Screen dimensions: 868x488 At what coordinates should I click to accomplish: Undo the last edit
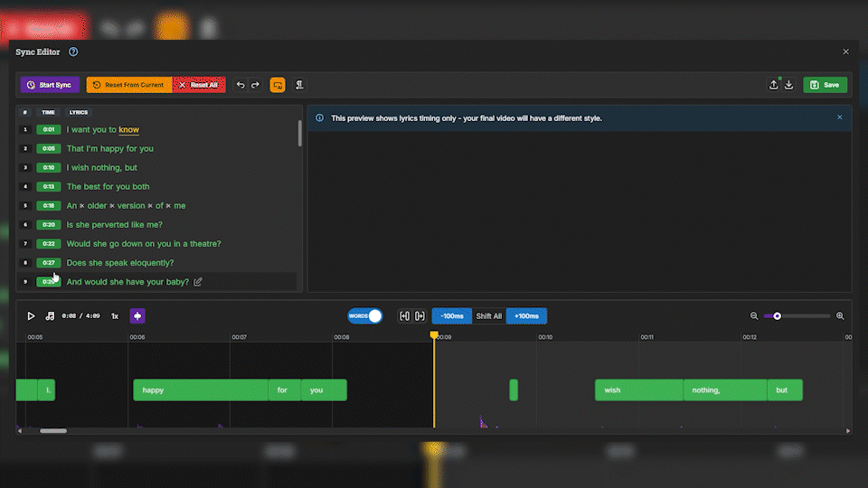tap(241, 85)
